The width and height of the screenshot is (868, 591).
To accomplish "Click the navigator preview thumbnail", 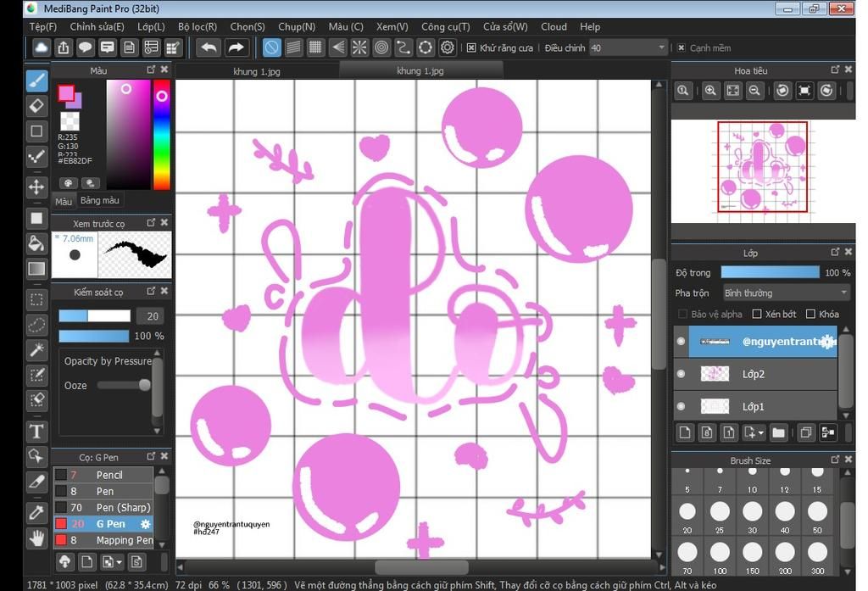I will [x=763, y=167].
